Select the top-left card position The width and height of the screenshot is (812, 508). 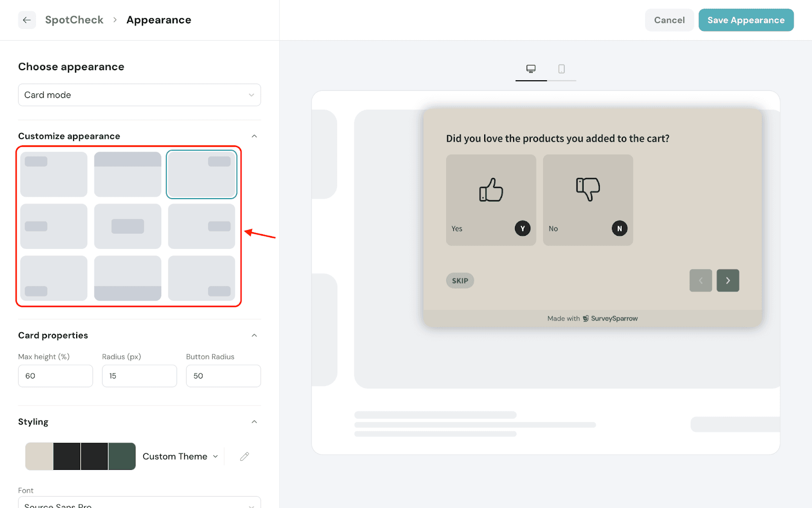54,174
